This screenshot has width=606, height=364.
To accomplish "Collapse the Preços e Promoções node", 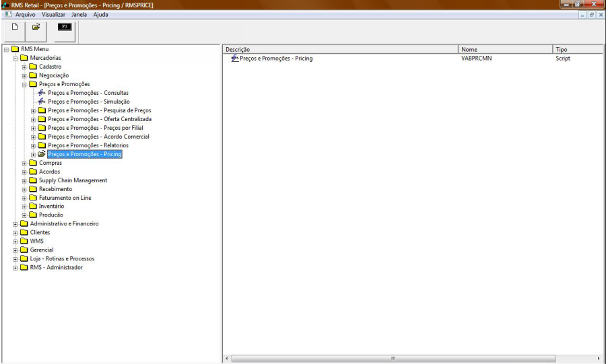I will point(24,85).
